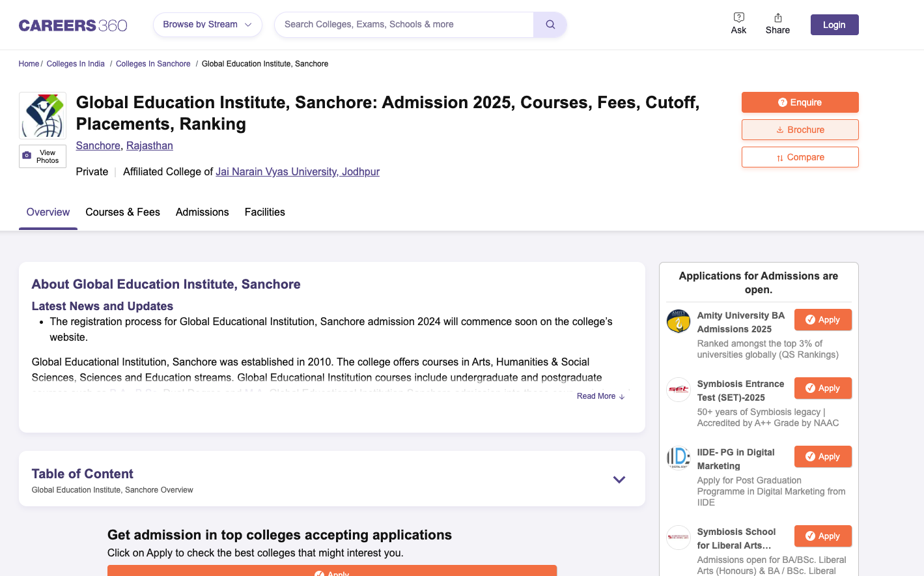Open Jai Narain Vyas University, Jodhpur link
This screenshot has width=924, height=576.
point(298,172)
